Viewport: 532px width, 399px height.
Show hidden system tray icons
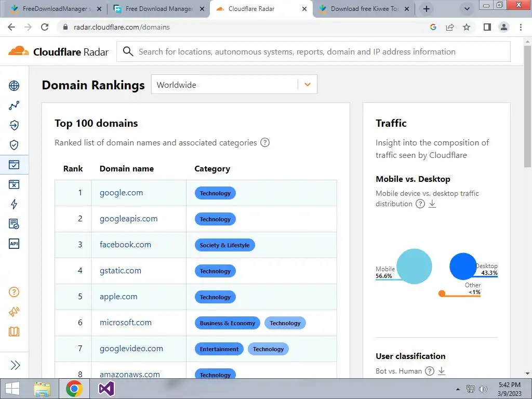tap(458, 389)
